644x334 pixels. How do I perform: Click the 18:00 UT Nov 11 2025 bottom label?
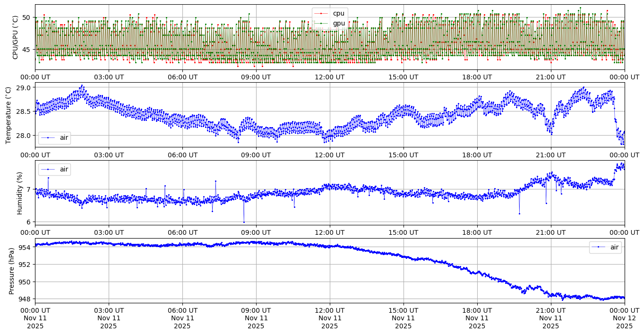tap(477, 318)
